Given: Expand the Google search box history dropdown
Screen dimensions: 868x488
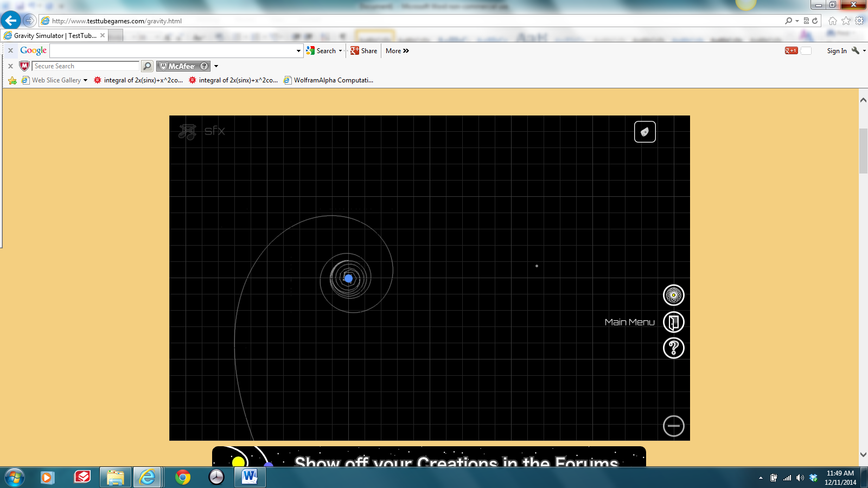Looking at the screenshot, I should click(x=298, y=51).
